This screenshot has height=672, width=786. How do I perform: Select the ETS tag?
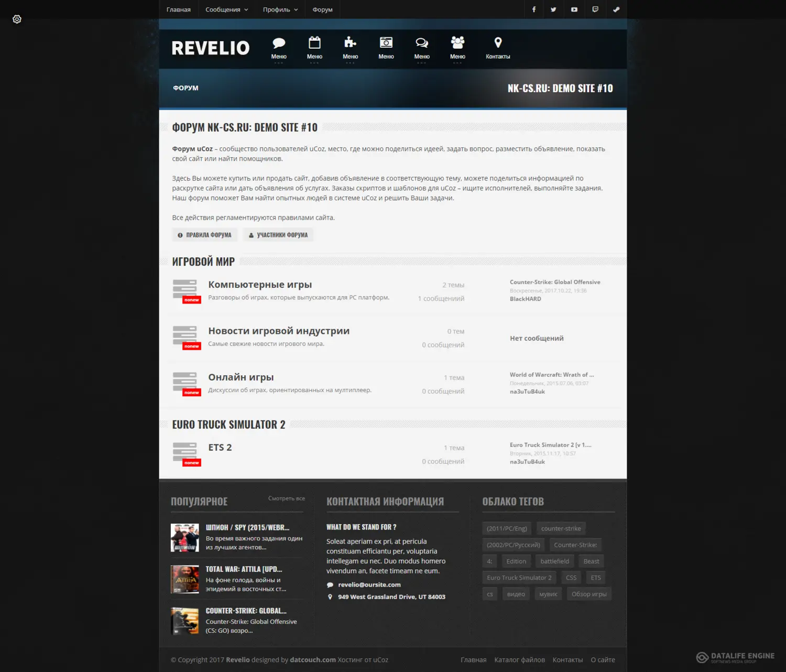coord(596,578)
